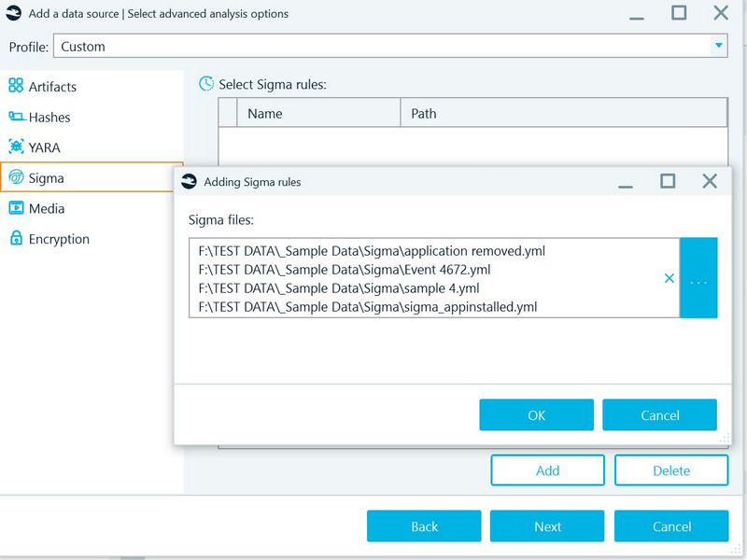Open the Media analysis tab
This screenshot has width=747, height=560.
15,208
